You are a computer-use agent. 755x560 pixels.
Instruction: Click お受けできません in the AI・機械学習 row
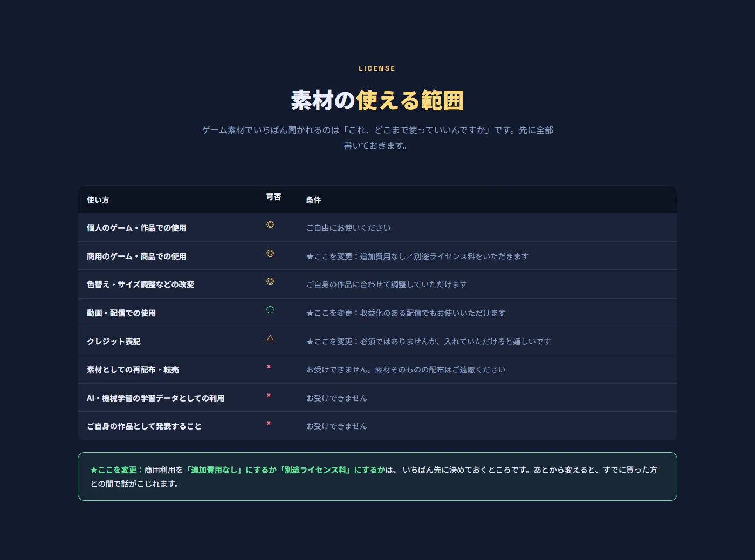[337, 398]
